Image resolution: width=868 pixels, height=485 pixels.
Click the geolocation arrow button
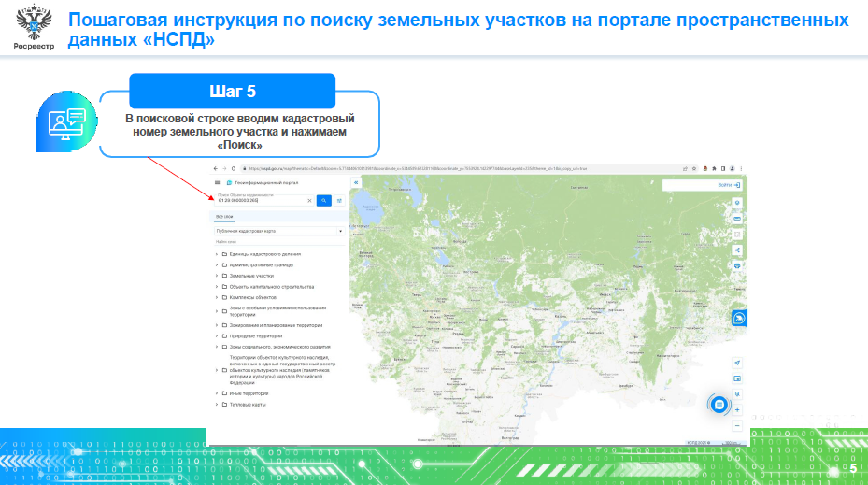pyautogui.click(x=737, y=364)
